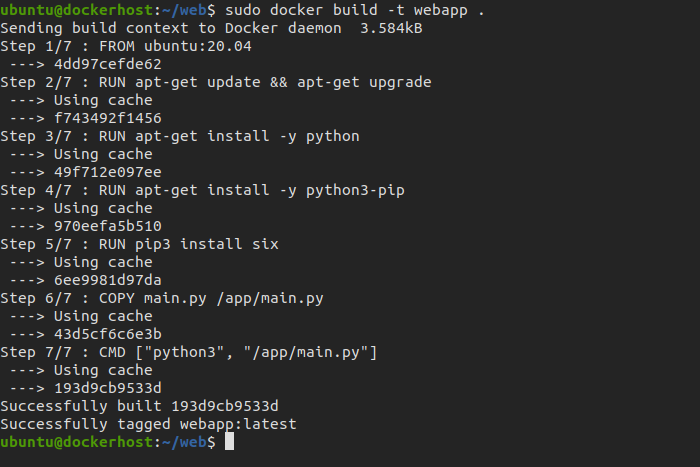Click the image ID 4dd97cefde62

(x=108, y=64)
